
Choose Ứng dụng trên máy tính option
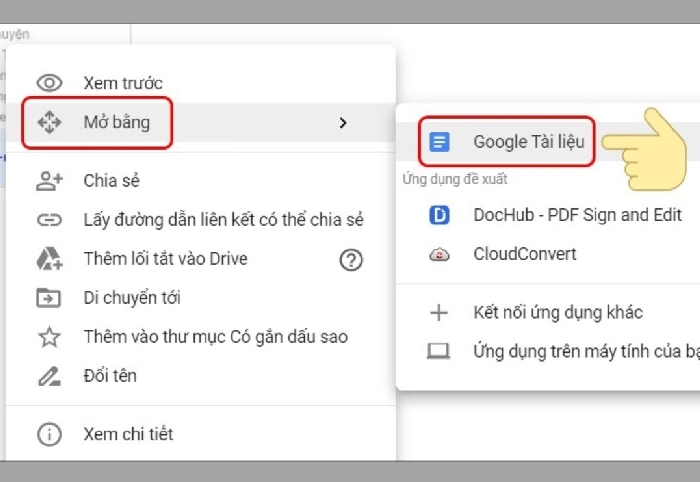coord(587,352)
